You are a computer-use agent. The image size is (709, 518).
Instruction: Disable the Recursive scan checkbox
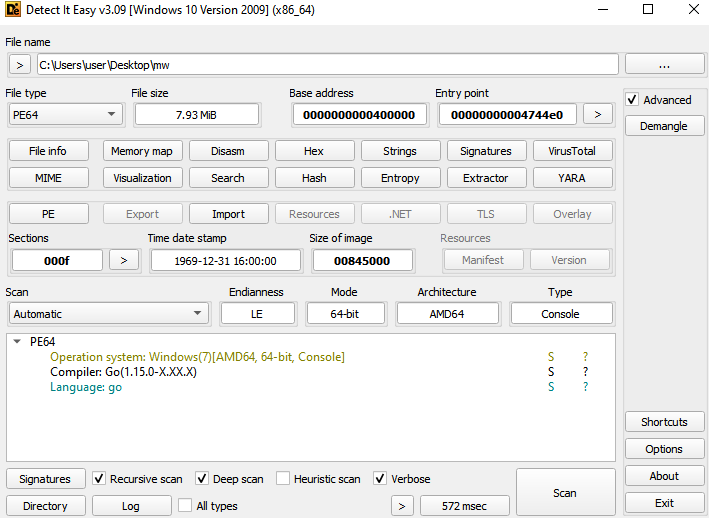[x=100, y=479]
